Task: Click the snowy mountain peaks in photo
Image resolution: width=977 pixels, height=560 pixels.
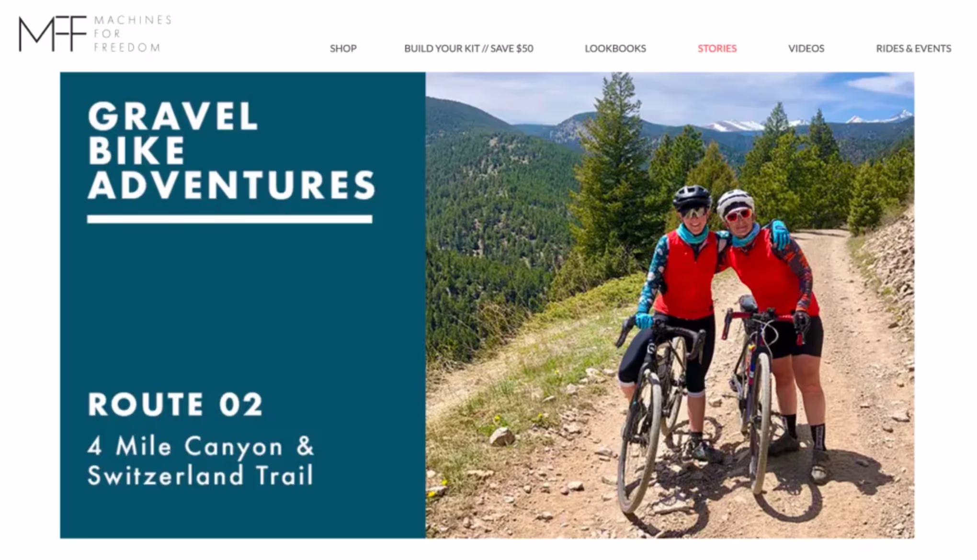Action: coord(809,122)
